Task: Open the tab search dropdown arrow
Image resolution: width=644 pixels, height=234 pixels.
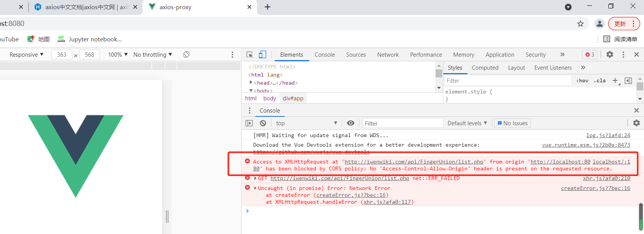Action: click(568, 7)
